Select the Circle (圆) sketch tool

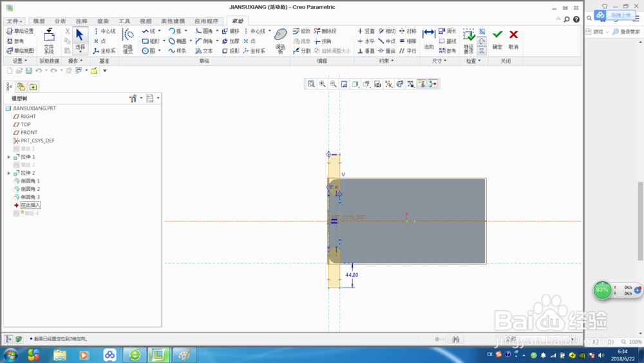click(x=148, y=51)
